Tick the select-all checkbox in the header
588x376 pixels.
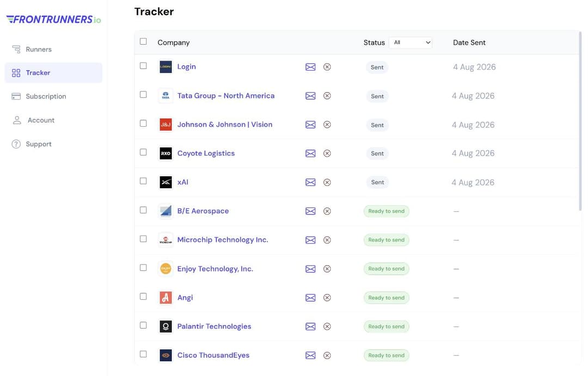tap(143, 41)
